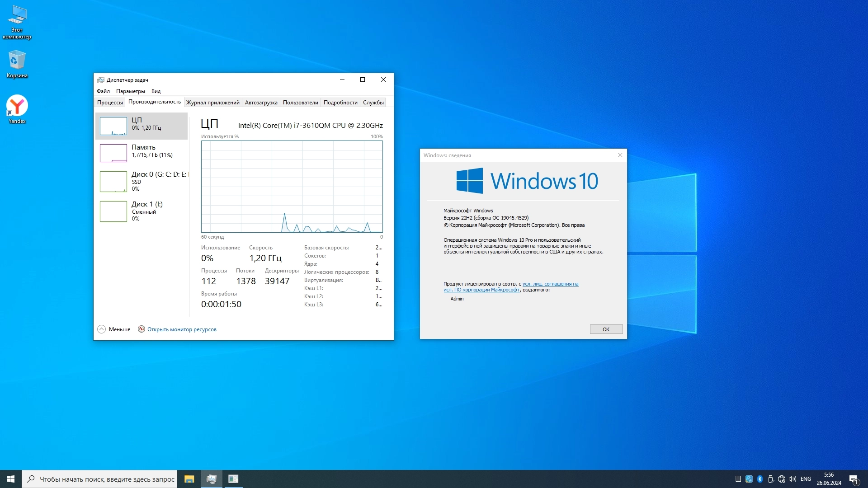Click the Bluetooth tray icon

point(760,479)
